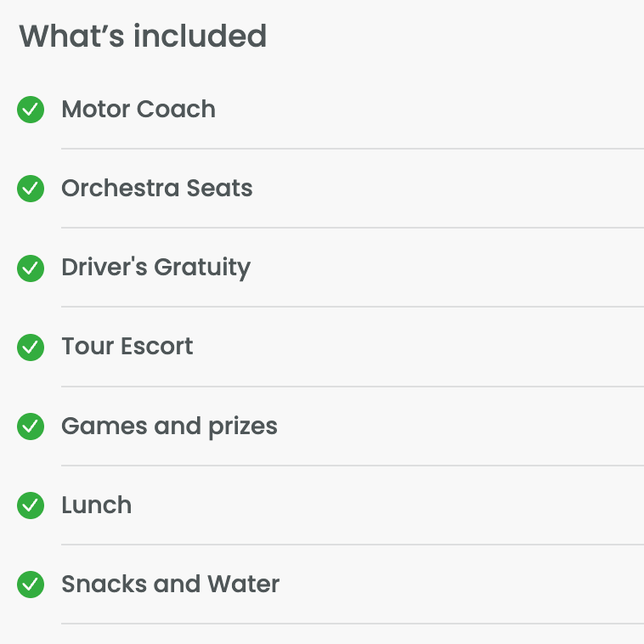Click the separator line under Orchestra Seats
644x644 pixels.
352,228
